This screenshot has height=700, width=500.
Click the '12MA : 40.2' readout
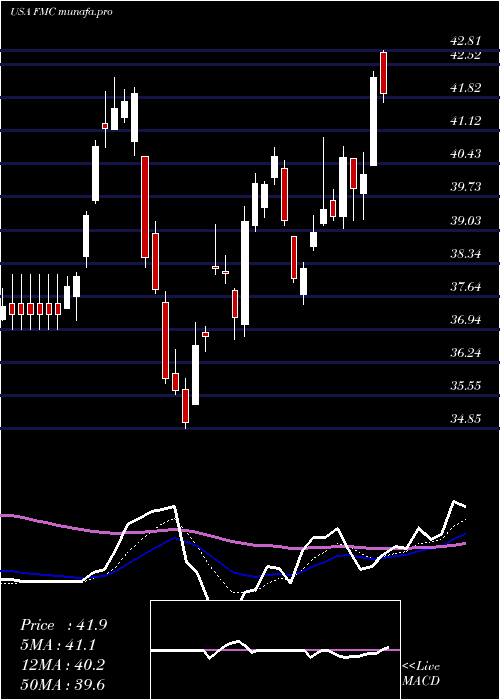[x=62, y=665]
